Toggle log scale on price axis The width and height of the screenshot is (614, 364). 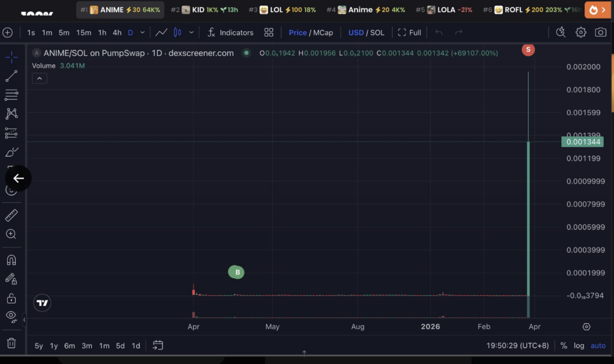[579, 345]
